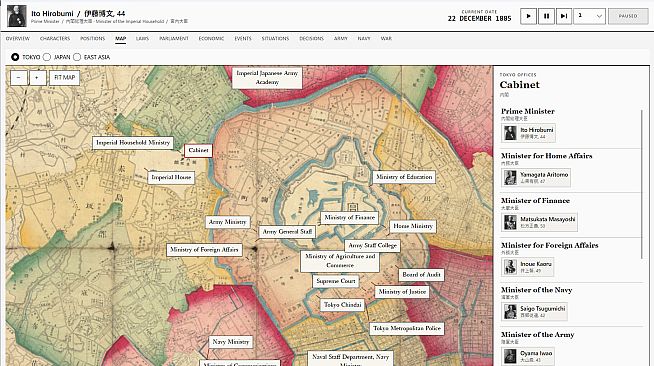Open the War tab
This screenshot has height=366, width=654.
(386, 38)
